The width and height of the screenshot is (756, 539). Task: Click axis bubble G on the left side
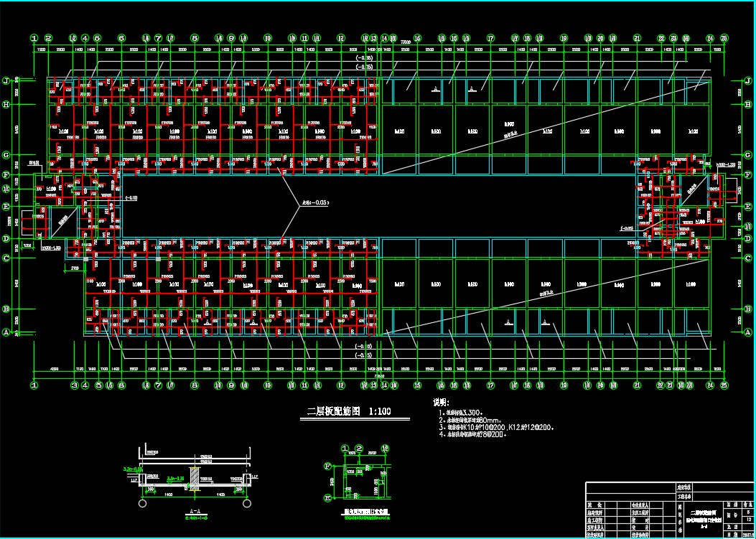tap(6, 155)
